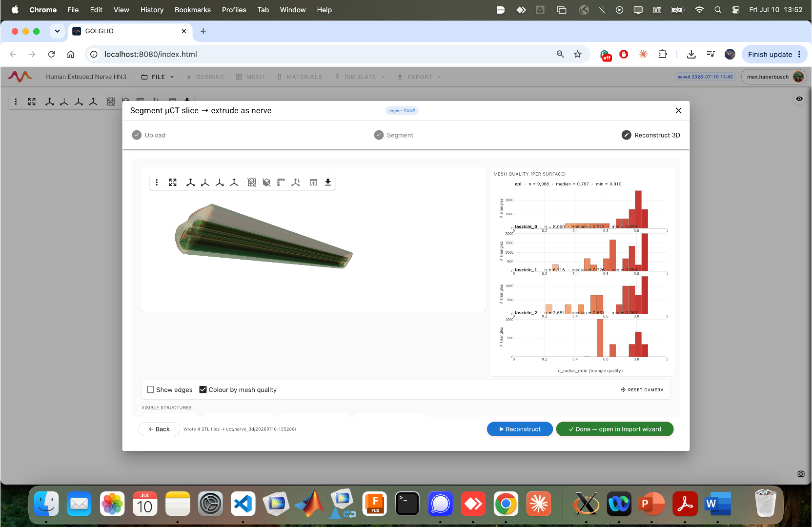
Task: Uncheck Colour by mesh quality
Action: pos(203,390)
